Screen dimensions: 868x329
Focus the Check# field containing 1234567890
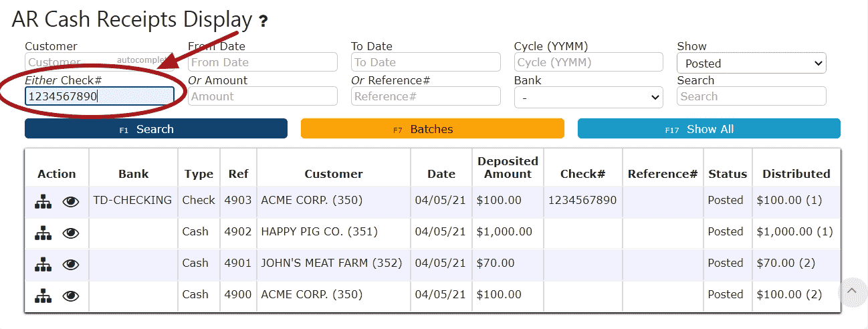click(100, 96)
